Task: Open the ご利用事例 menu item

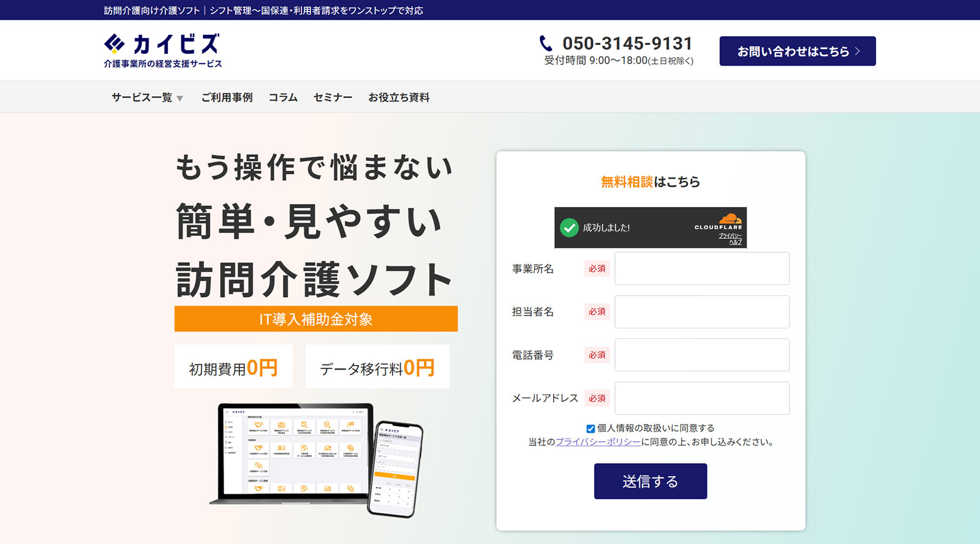Action: pyautogui.click(x=227, y=97)
